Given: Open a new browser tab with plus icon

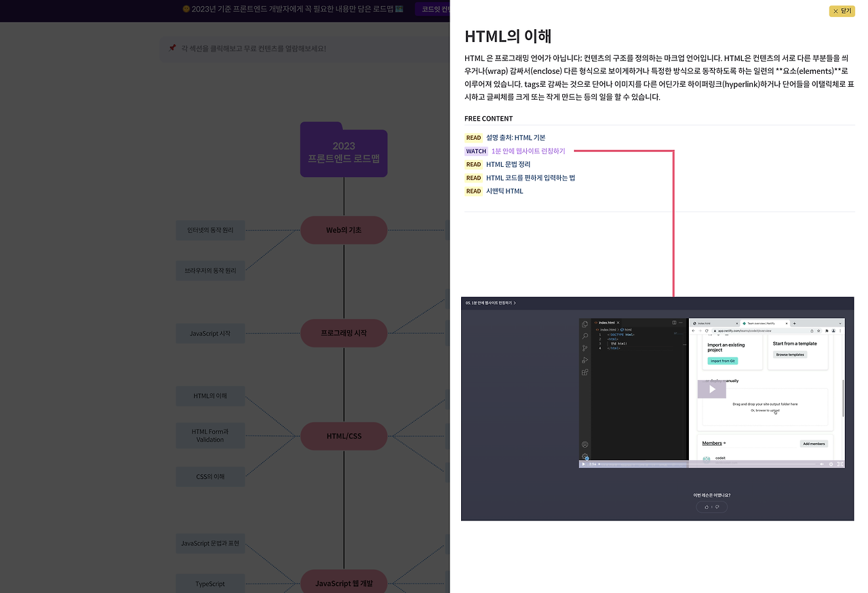Looking at the screenshot, I should click(x=794, y=324).
